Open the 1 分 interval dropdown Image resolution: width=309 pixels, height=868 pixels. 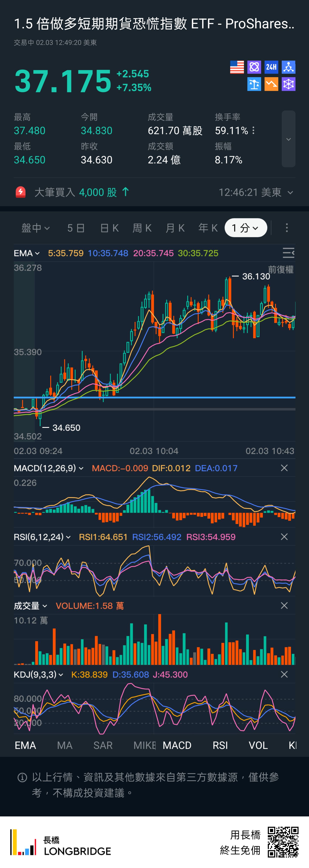coord(245,228)
